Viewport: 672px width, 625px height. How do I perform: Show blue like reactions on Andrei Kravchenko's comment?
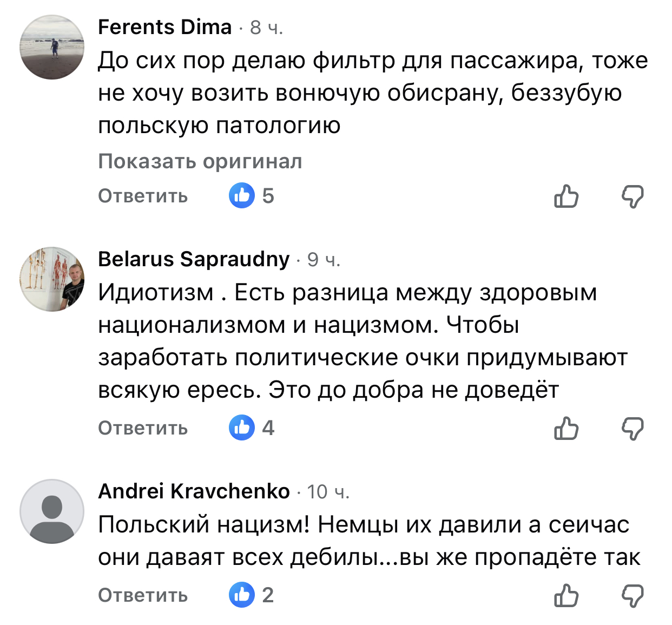(x=242, y=595)
